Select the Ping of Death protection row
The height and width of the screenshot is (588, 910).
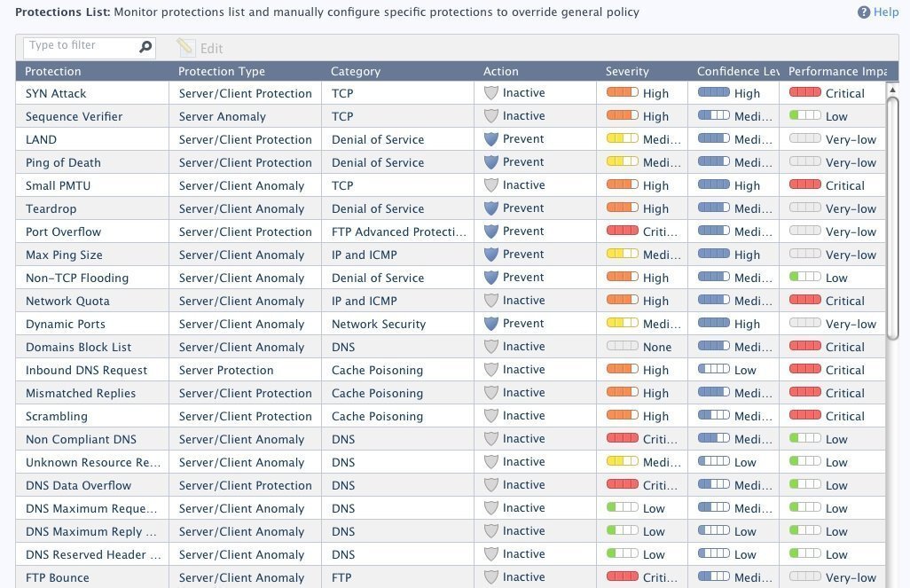63,162
